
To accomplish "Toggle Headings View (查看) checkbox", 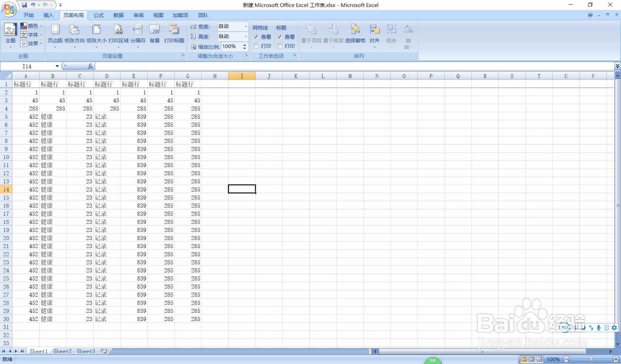I will pos(279,37).
